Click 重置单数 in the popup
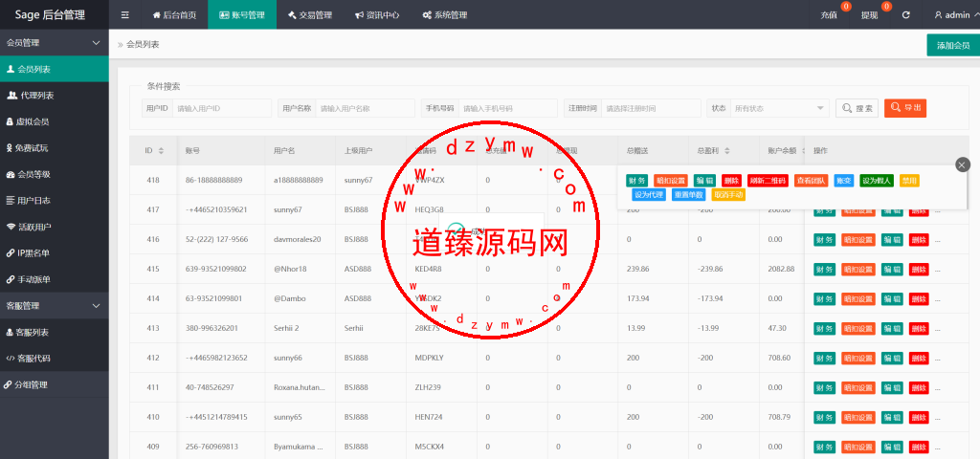980x459 pixels. 689,194
